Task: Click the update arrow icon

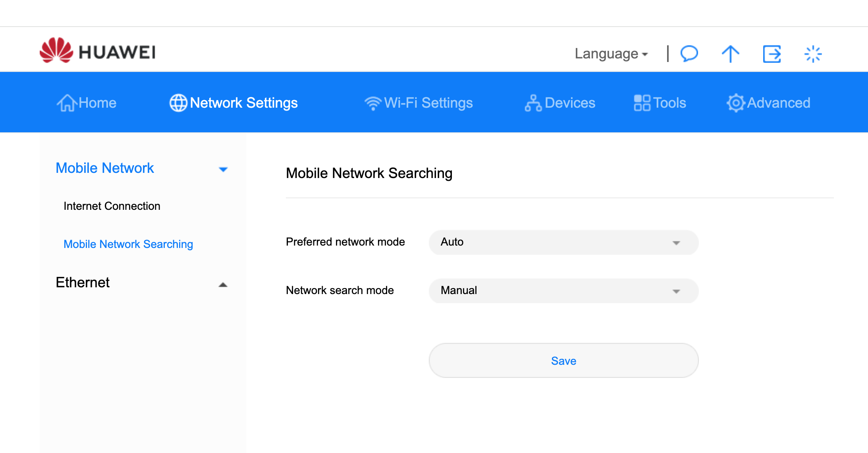Action: point(730,54)
